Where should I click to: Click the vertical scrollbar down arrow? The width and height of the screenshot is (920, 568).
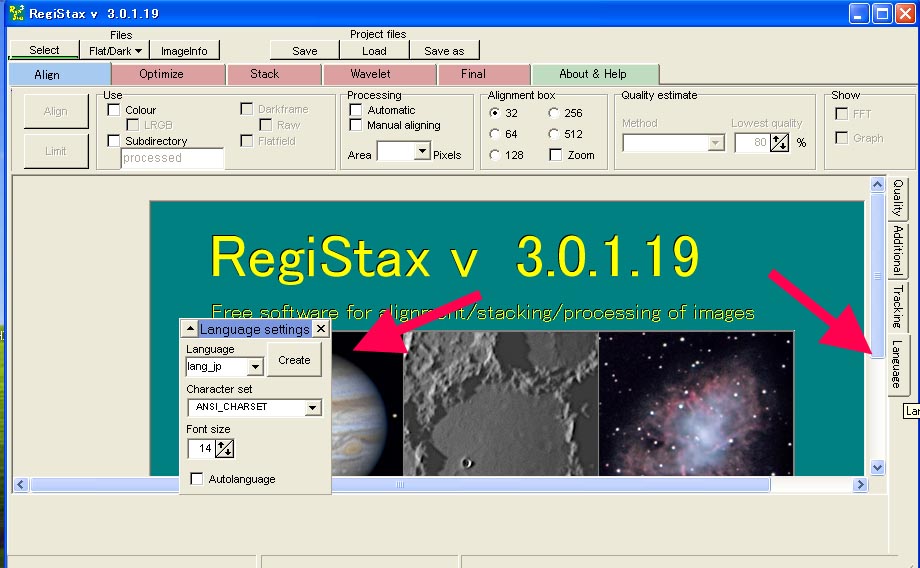pyautogui.click(x=878, y=467)
